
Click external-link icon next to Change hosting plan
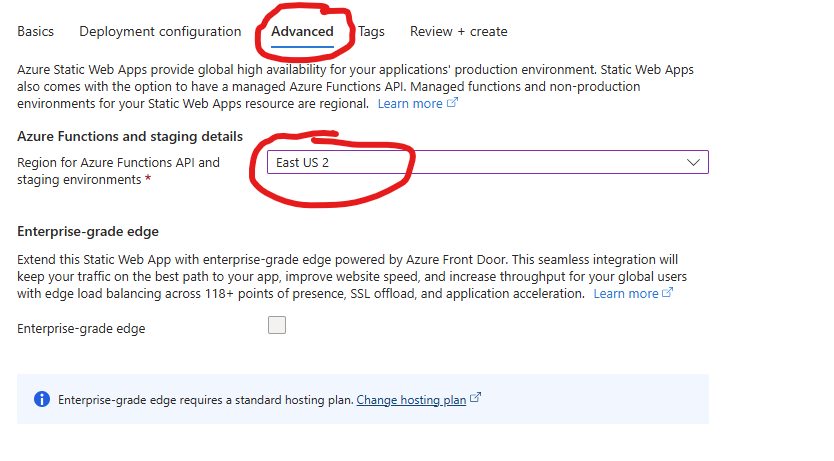coord(476,399)
